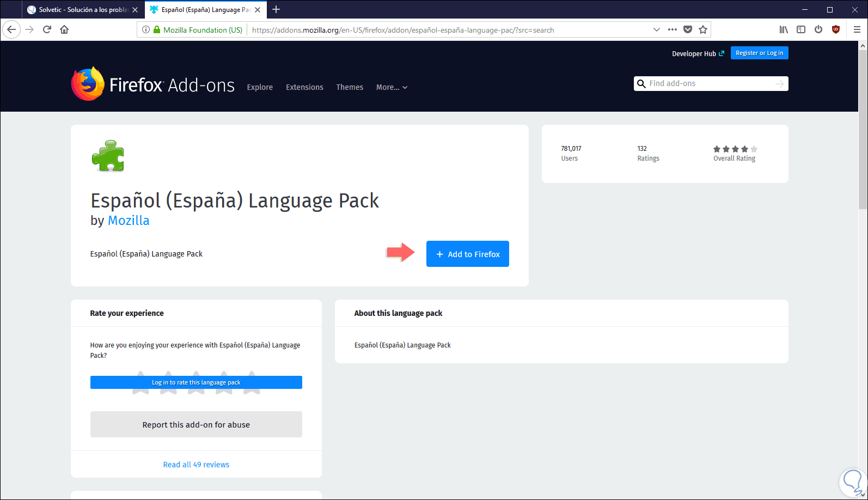Image resolution: width=868 pixels, height=500 pixels.
Task: Maximize the Firefox window
Action: pyautogui.click(x=830, y=9)
